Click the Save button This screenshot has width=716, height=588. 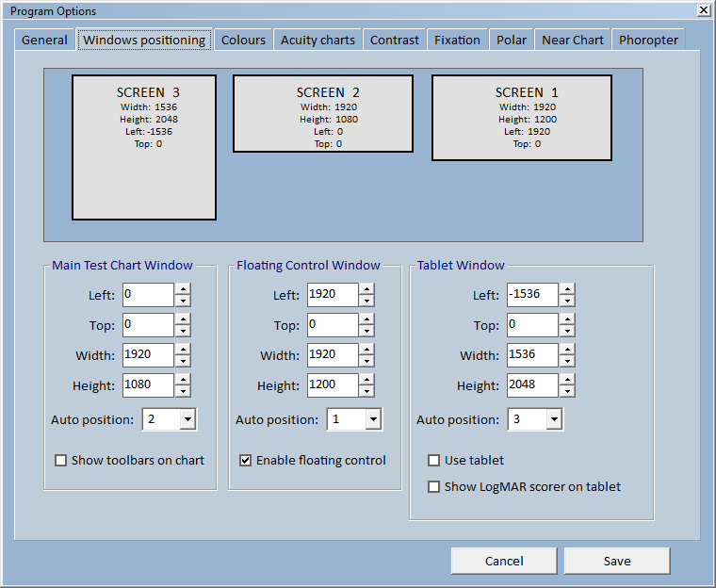click(617, 561)
